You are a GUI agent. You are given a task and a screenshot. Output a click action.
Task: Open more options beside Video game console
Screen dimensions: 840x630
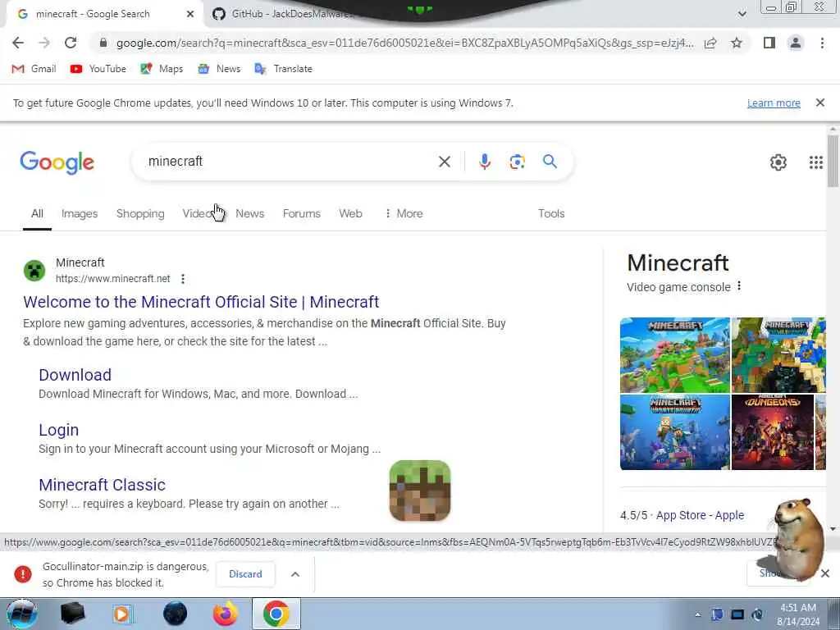(x=739, y=286)
